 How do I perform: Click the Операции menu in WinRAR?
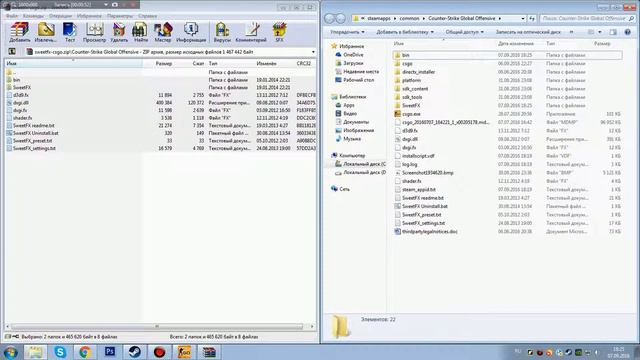point(60,16)
